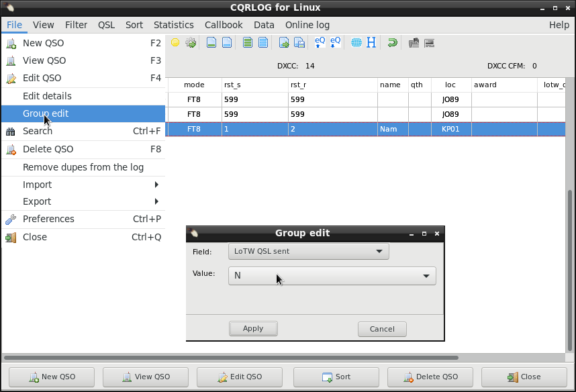
Task: Open the Data menu
Action: (x=264, y=25)
